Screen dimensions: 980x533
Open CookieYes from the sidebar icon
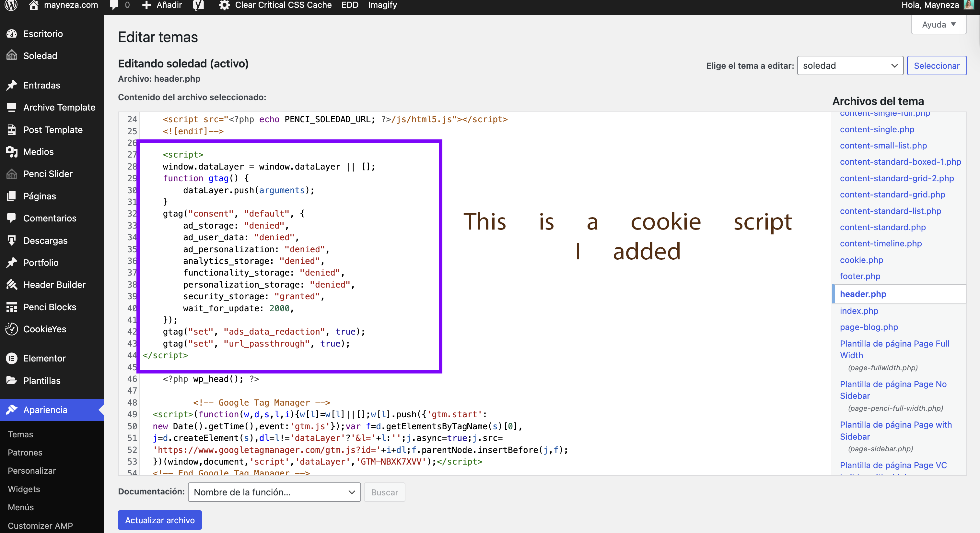(x=12, y=329)
